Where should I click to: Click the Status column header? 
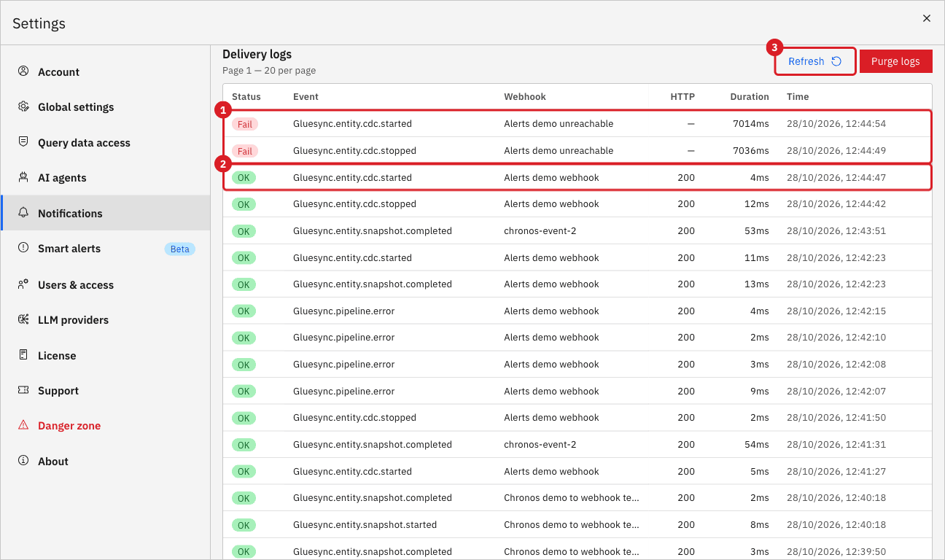pyautogui.click(x=246, y=96)
